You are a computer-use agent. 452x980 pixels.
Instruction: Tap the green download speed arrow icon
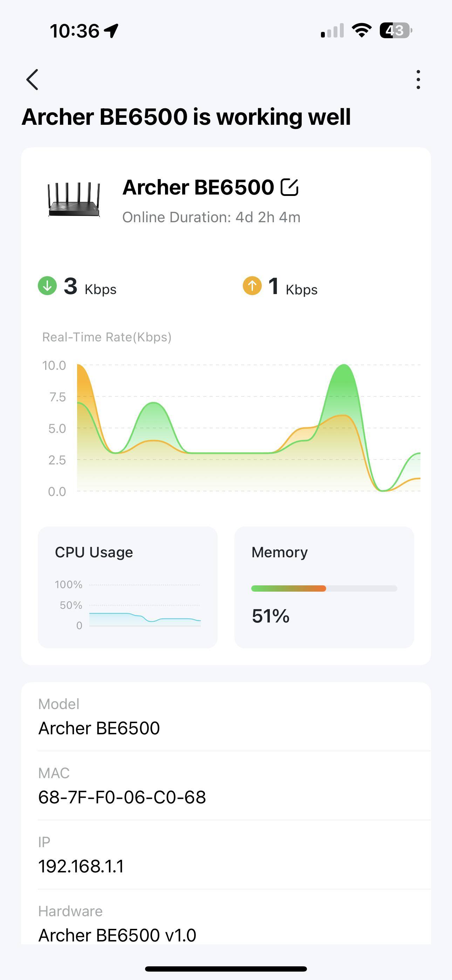pos(47,286)
